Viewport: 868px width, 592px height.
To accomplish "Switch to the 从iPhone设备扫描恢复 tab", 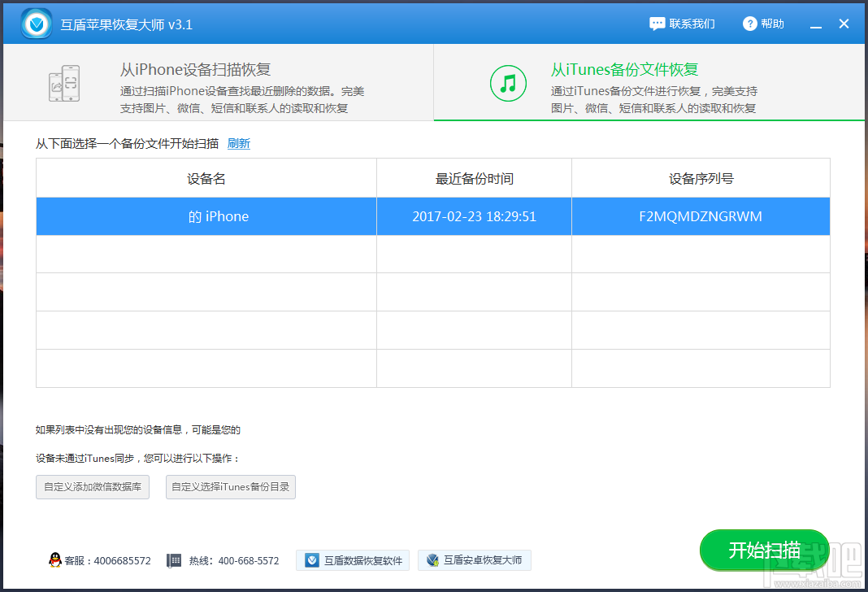I will (x=217, y=82).
